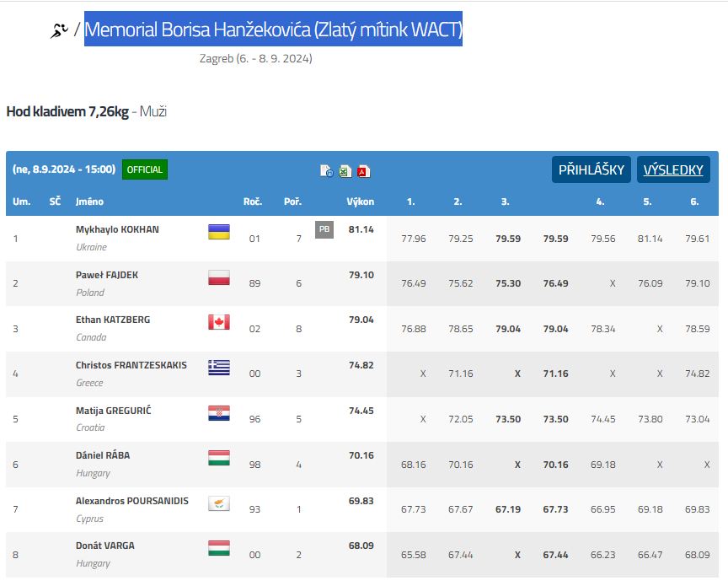The height and width of the screenshot is (586, 728).
Task: Open the document info export icon
Action: (x=326, y=171)
